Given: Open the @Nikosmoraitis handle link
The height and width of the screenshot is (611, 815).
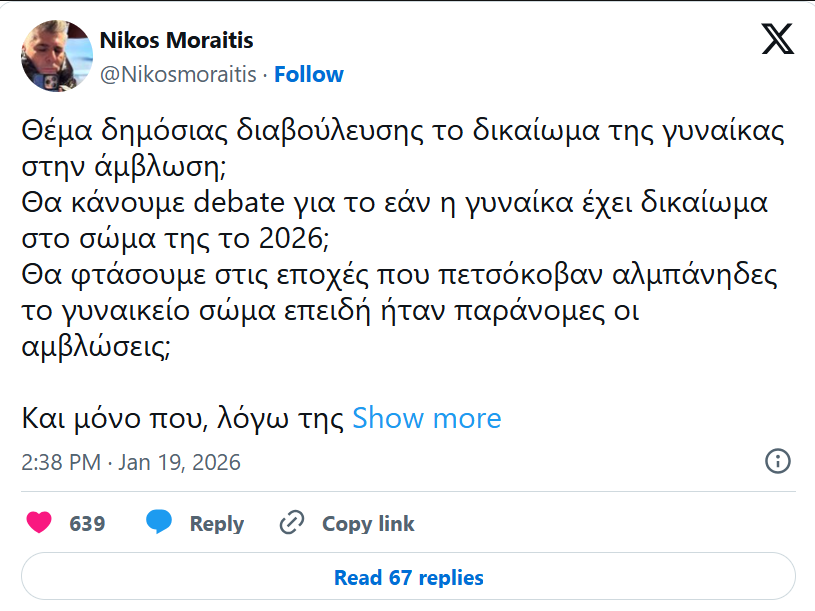Looking at the screenshot, I should 179,74.
